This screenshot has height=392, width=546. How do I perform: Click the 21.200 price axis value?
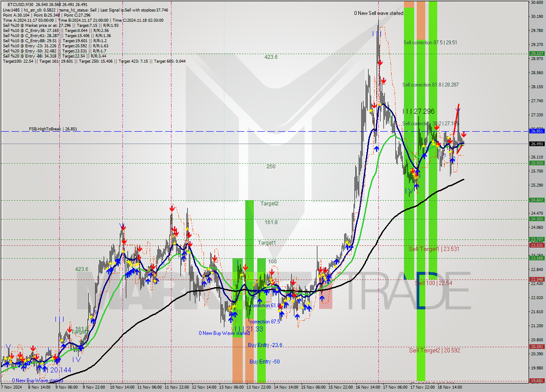(537, 326)
